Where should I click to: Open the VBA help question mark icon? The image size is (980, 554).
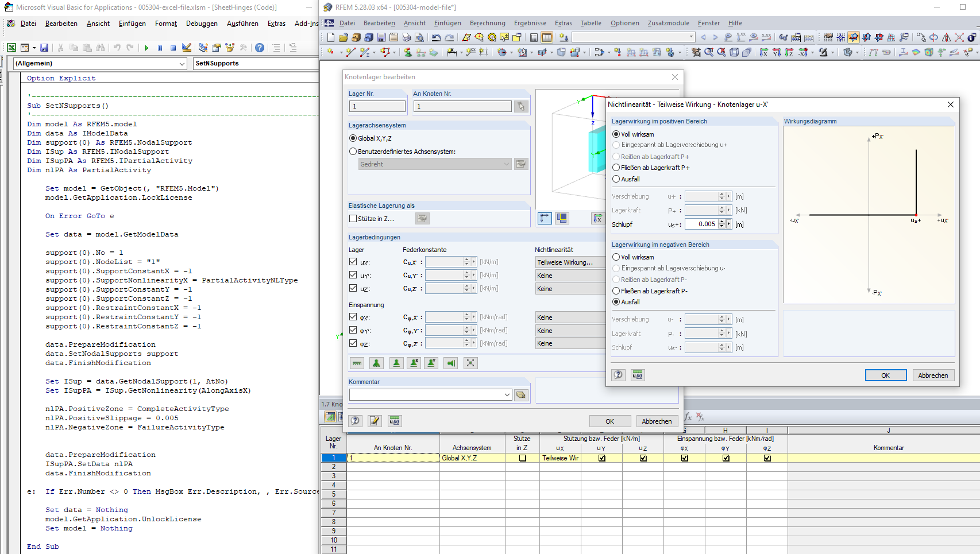[x=260, y=48]
